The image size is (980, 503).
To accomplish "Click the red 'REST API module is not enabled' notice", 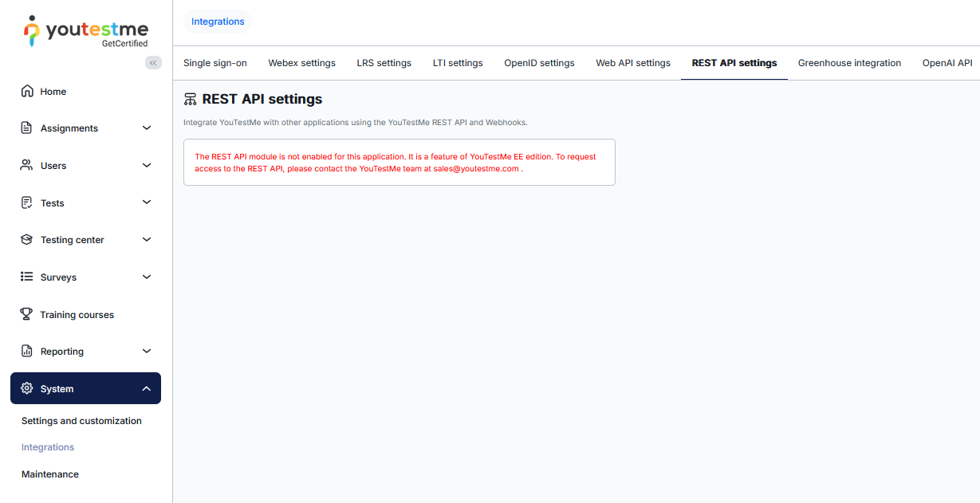I will tap(399, 163).
